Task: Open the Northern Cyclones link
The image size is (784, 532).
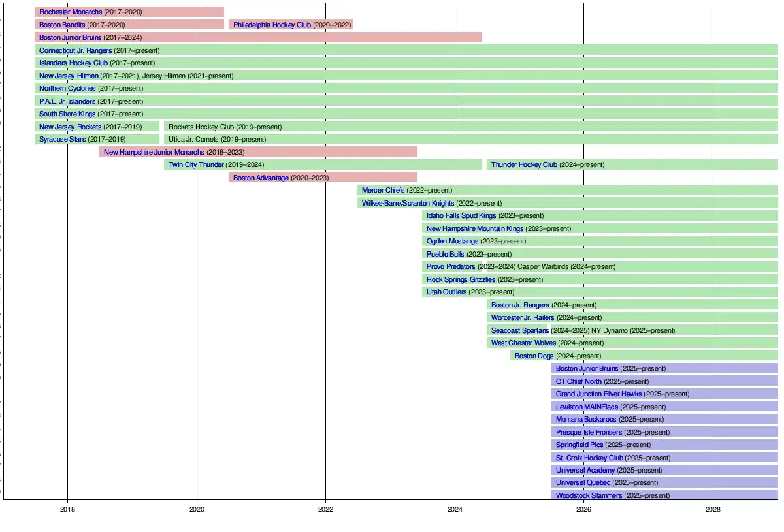Action: [67, 88]
